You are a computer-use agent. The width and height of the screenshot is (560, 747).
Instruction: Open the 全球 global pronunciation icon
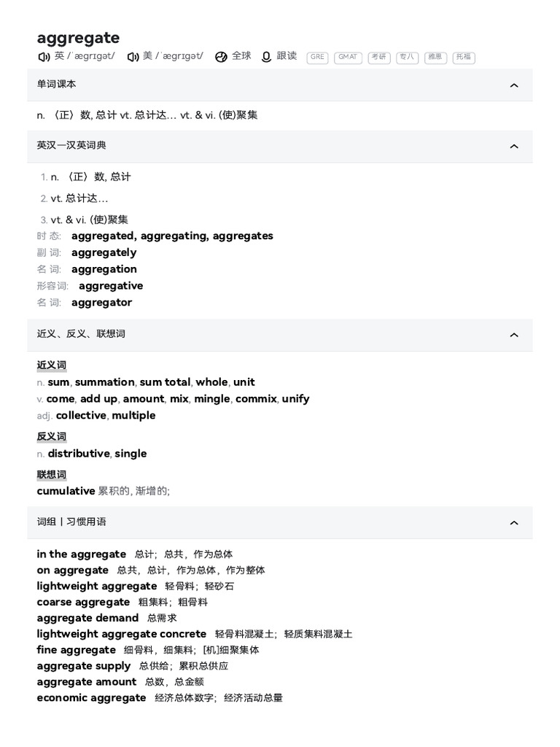click(221, 57)
